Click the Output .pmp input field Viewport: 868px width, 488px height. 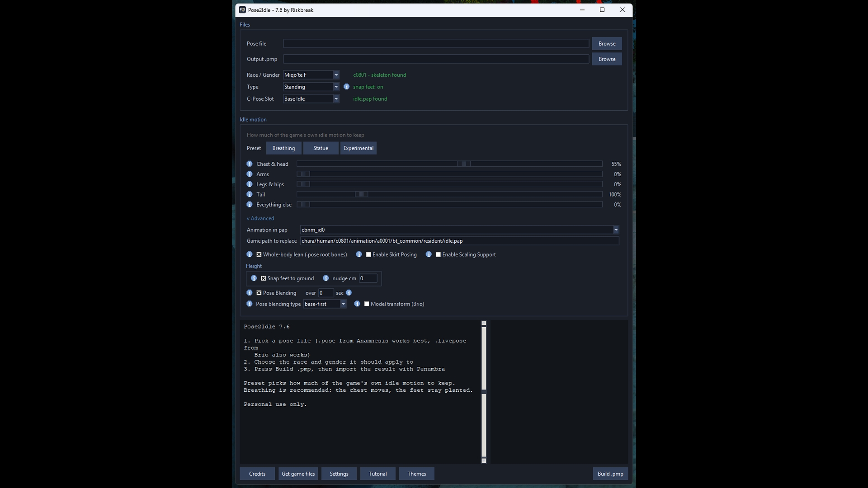(436, 59)
